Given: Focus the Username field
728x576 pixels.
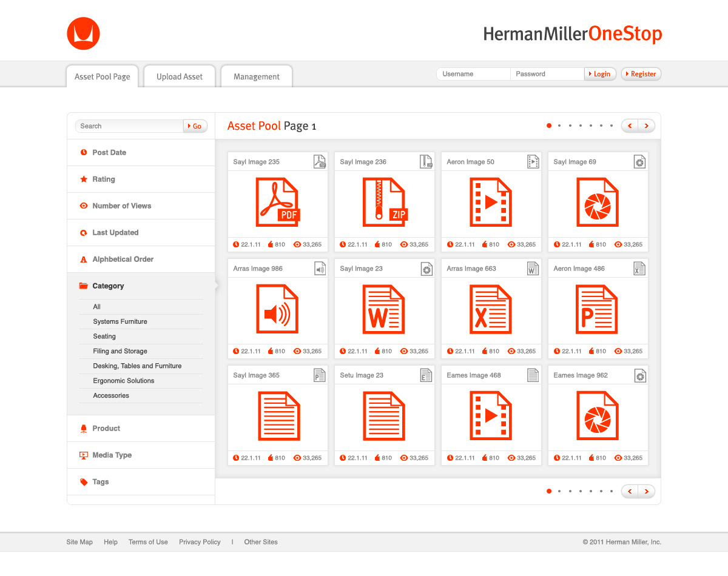Looking at the screenshot, I should pyautogui.click(x=473, y=74).
